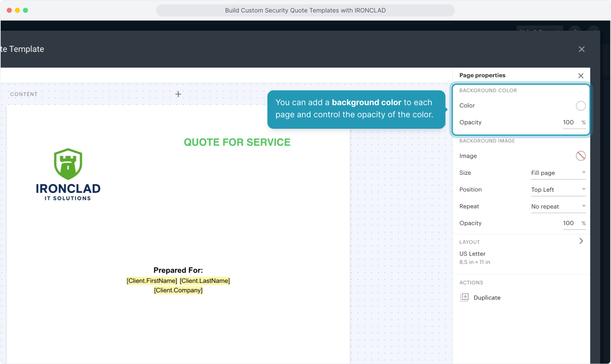The height and width of the screenshot is (364, 611).
Task: Expand the Layout section chevron
Action: coord(581,241)
